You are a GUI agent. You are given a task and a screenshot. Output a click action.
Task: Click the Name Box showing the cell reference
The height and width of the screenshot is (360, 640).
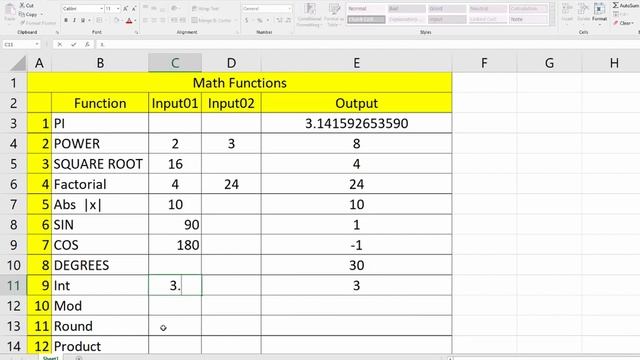[x=18, y=44]
